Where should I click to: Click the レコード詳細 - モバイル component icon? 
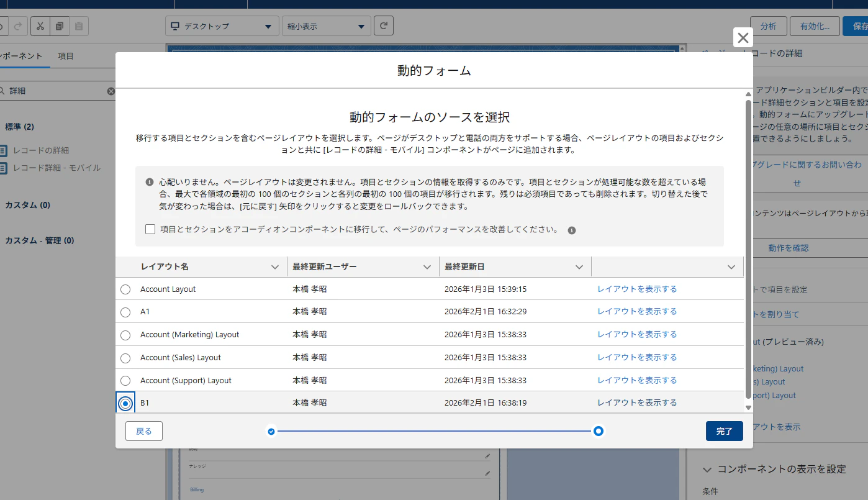pos(3,168)
